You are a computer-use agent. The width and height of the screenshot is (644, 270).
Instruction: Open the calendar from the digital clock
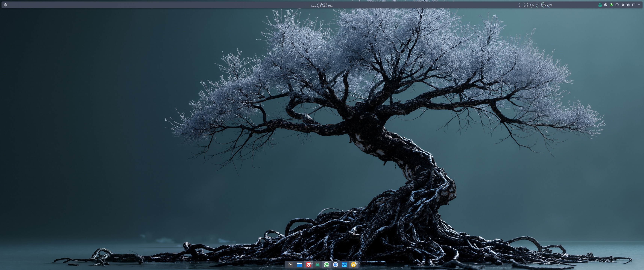point(322,5)
